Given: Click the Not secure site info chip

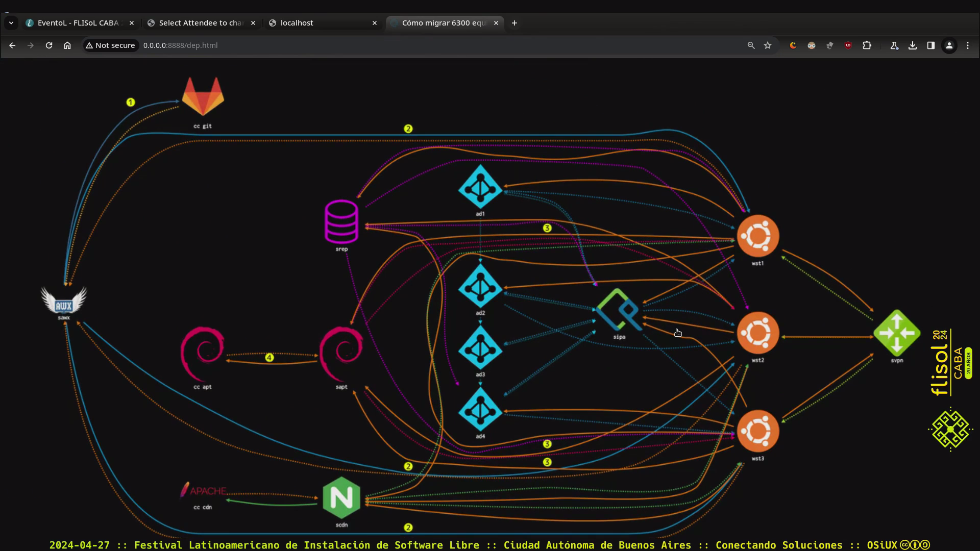Looking at the screenshot, I should point(110,45).
